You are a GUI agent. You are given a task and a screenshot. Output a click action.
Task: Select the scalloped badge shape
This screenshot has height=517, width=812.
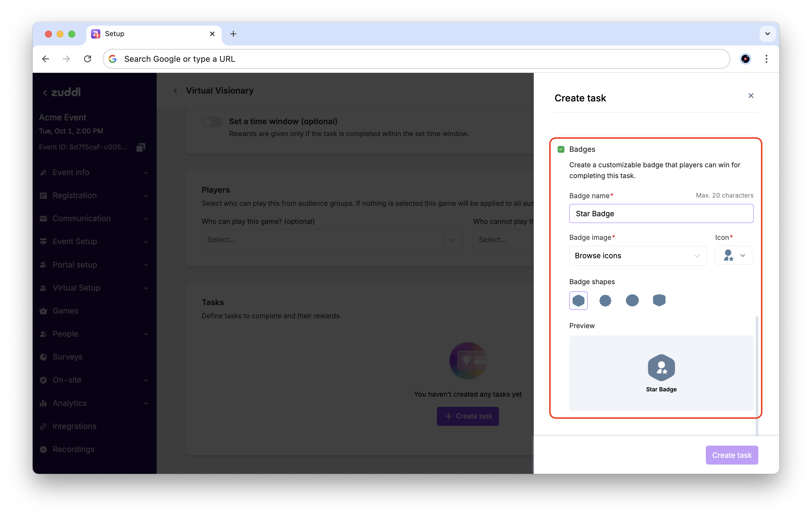[x=605, y=300]
